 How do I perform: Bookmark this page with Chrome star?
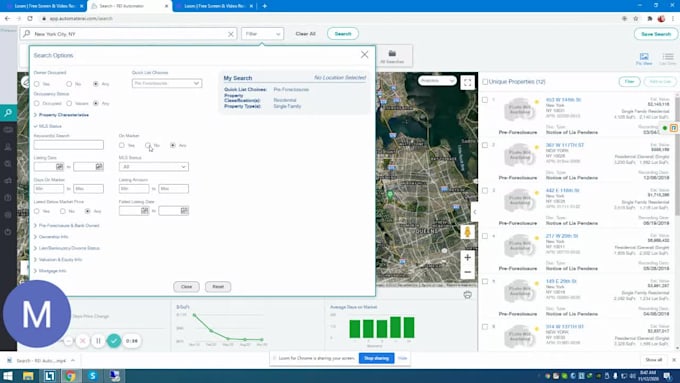pyautogui.click(x=636, y=19)
